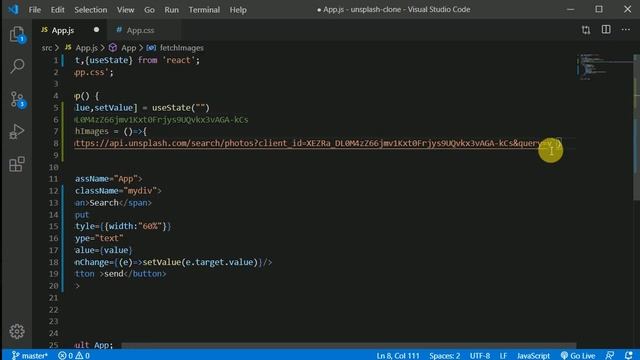Start Go Live server

click(x=578, y=356)
